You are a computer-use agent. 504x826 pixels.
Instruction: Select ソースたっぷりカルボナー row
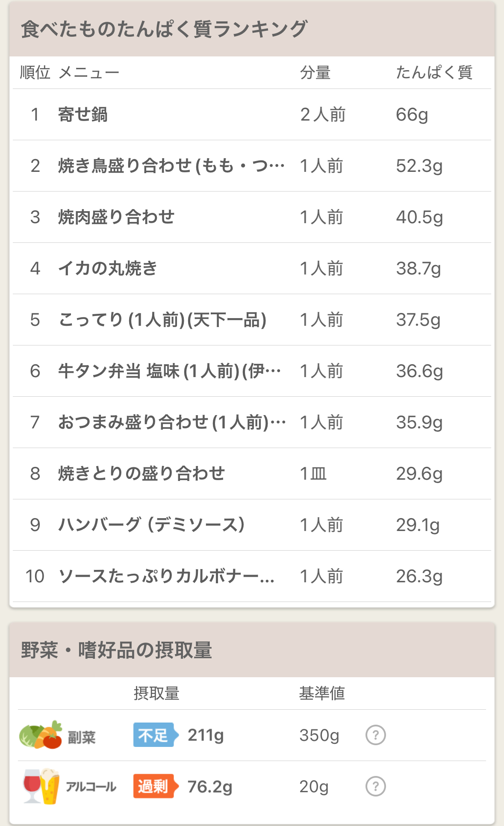[252, 576]
